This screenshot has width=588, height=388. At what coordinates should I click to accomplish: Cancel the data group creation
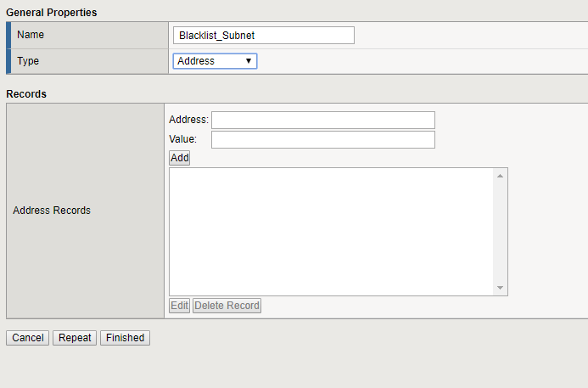coord(27,338)
